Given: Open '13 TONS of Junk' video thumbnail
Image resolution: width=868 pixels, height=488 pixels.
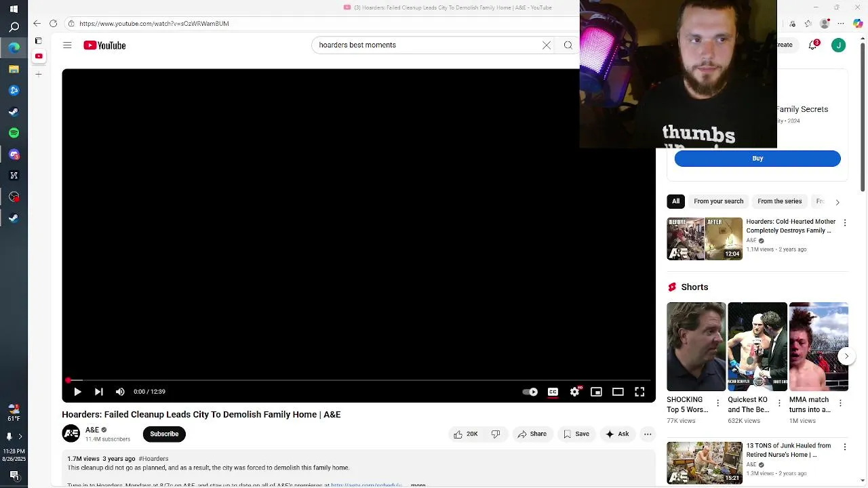Looking at the screenshot, I should click(705, 463).
